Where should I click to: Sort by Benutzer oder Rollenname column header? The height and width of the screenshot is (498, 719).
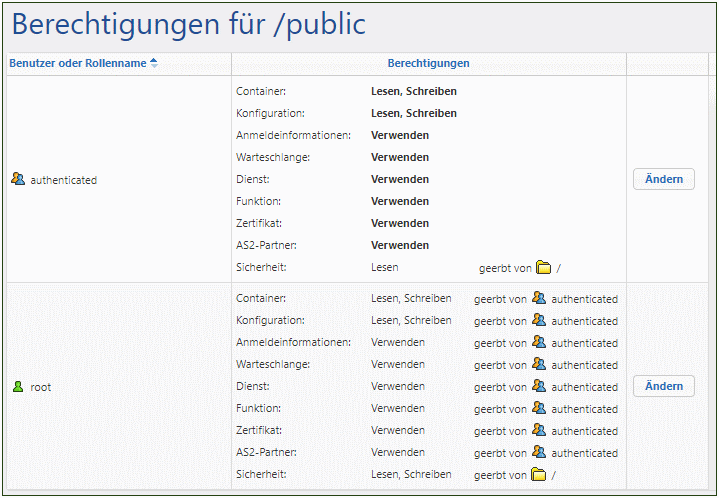77,63
